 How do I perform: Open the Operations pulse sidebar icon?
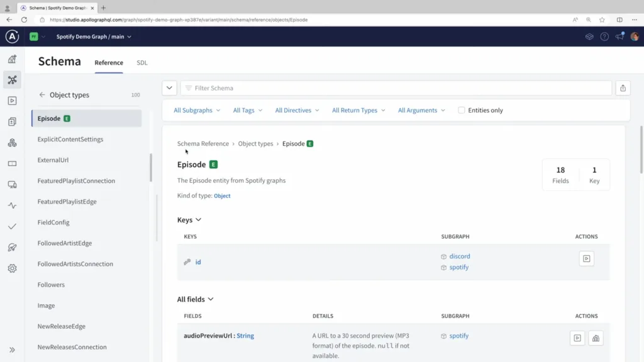click(13, 206)
